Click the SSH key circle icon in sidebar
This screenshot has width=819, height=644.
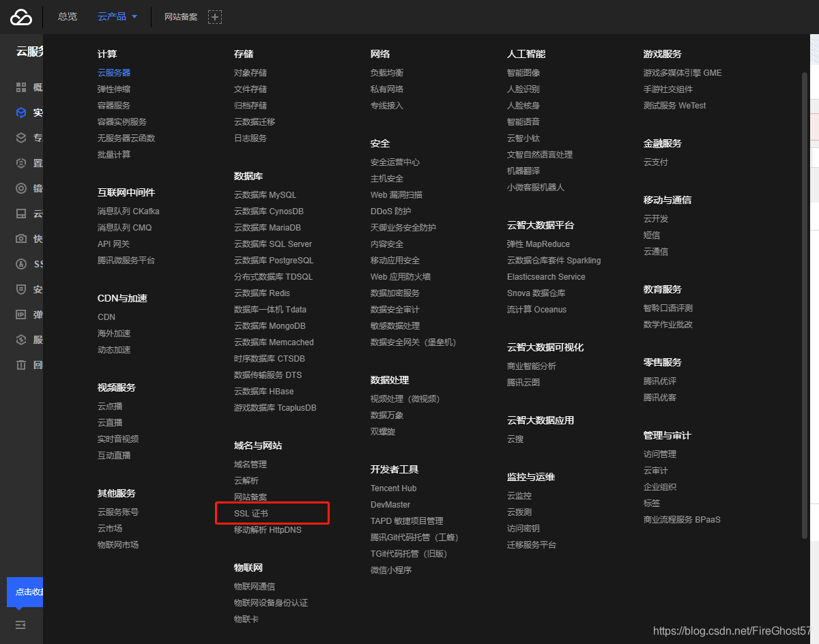click(21, 264)
